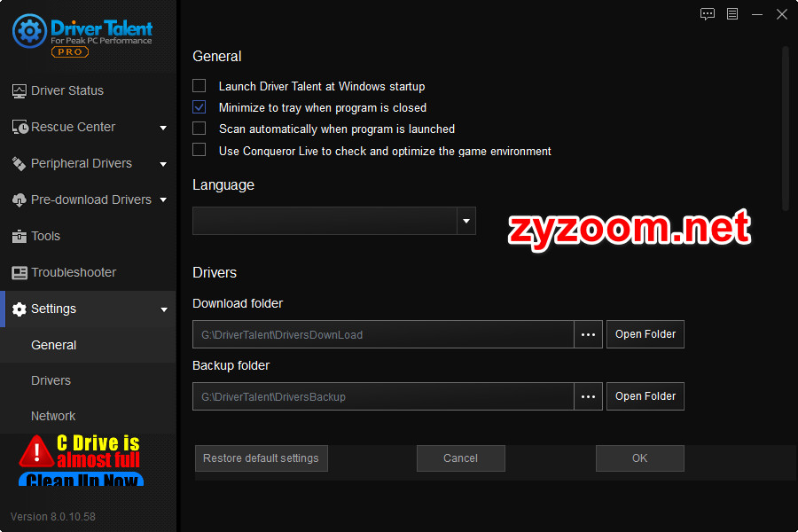This screenshot has width=798, height=532.
Task: Click the settings vertical scrollbar
Action: [786, 128]
